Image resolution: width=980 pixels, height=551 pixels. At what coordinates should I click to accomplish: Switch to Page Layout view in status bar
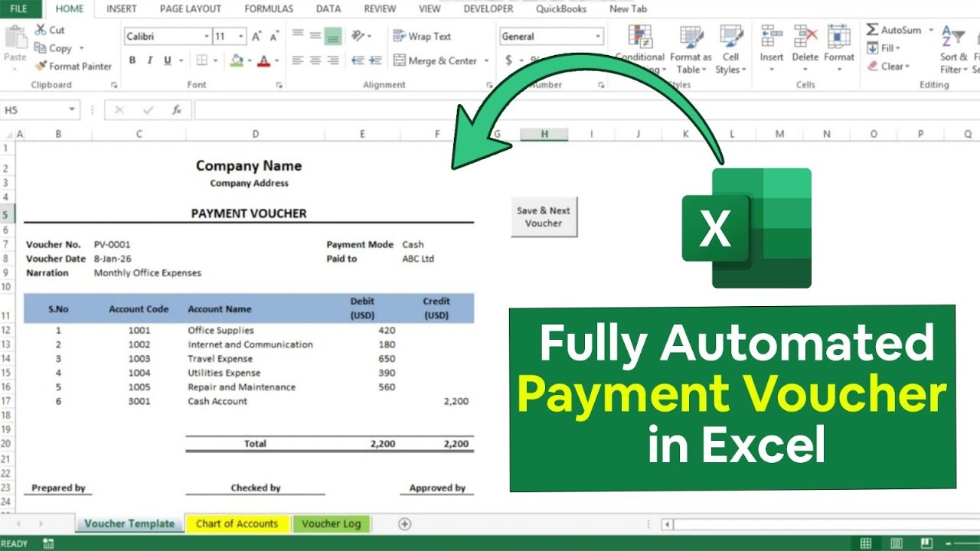click(897, 544)
